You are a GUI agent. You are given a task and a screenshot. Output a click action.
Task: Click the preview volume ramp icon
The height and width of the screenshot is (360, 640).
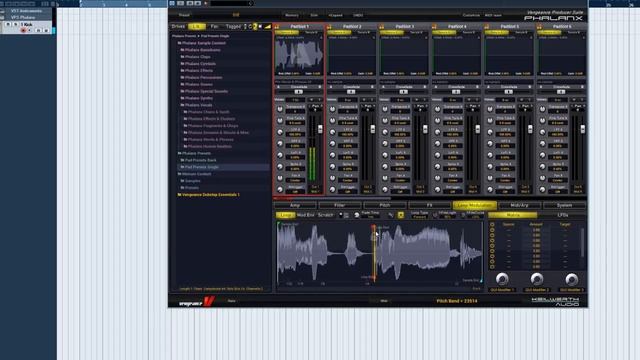click(x=268, y=27)
